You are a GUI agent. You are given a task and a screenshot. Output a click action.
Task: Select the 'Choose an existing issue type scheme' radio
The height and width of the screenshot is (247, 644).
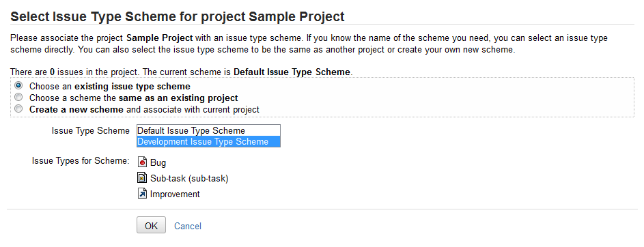pos(18,86)
